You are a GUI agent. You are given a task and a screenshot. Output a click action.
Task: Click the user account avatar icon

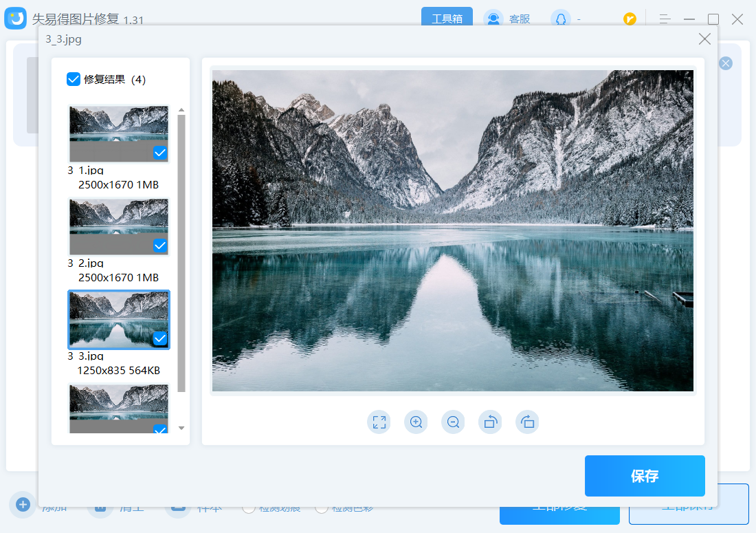560,19
